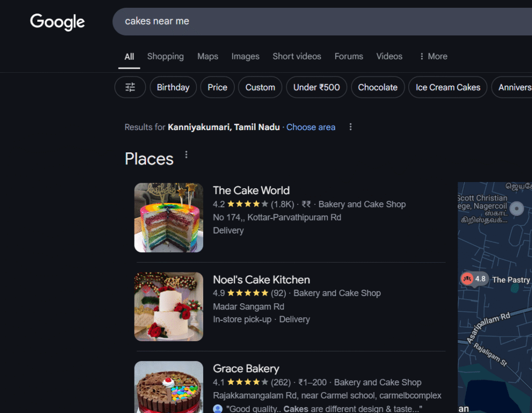This screenshot has width=532, height=413.
Task: Click the Choose area link
Action: (311, 127)
